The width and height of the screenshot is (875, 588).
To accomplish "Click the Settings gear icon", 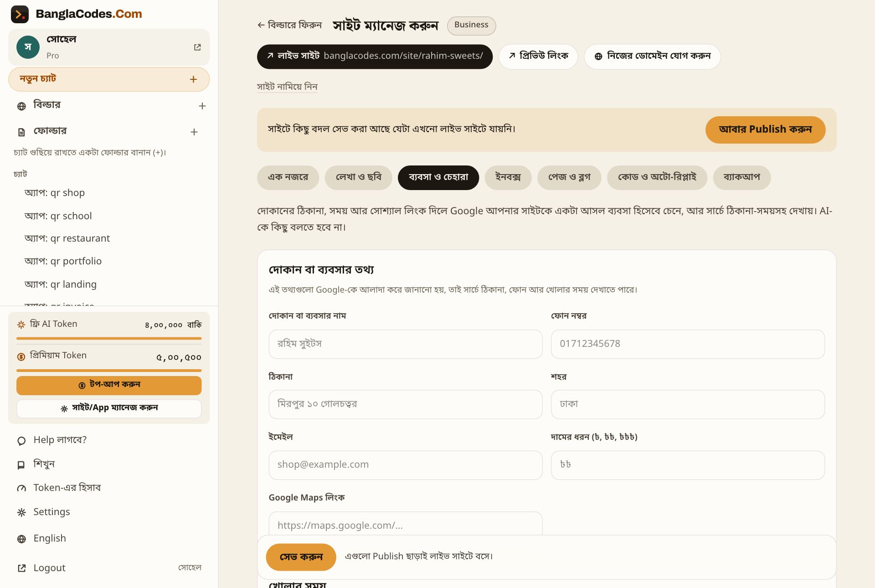I will (21, 512).
